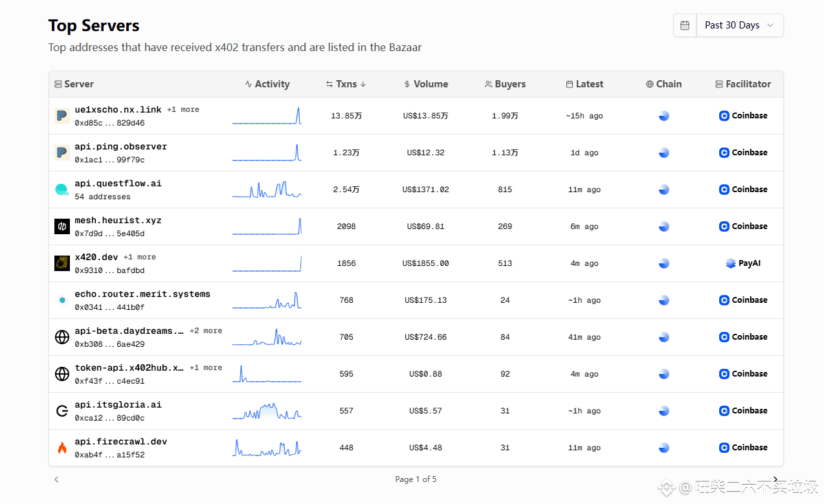Screen dimensions: 824x504
Task: Open the Past 30 Days dropdown
Action: (739, 25)
